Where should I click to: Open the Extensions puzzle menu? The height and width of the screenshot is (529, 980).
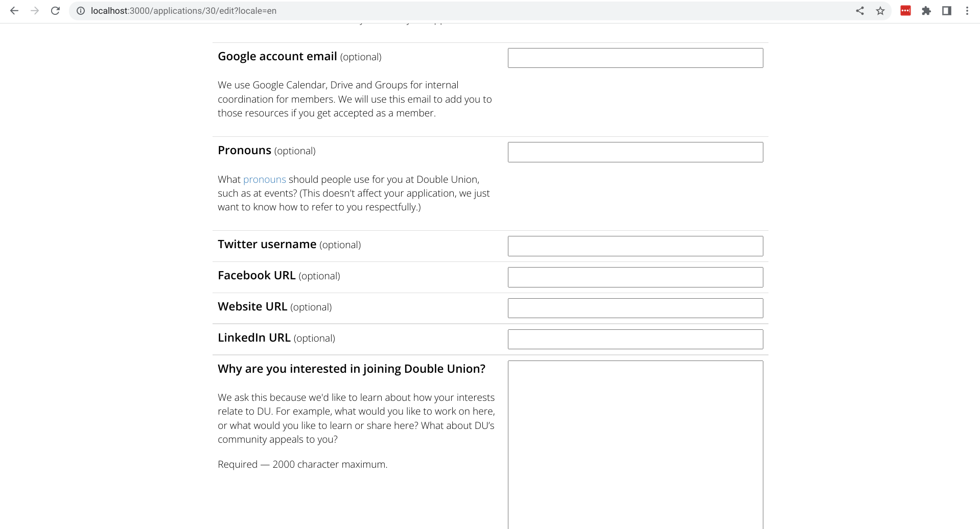(x=926, y=11)
